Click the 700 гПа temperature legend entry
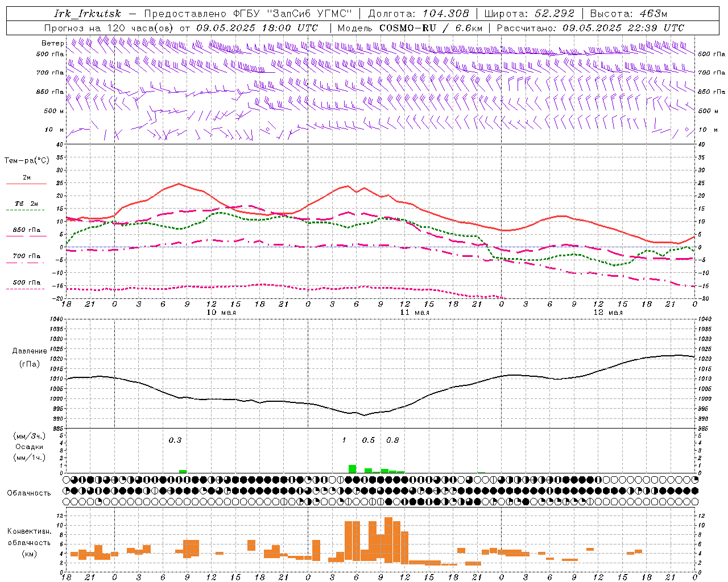The image size is (728, 582). point(27,256)
